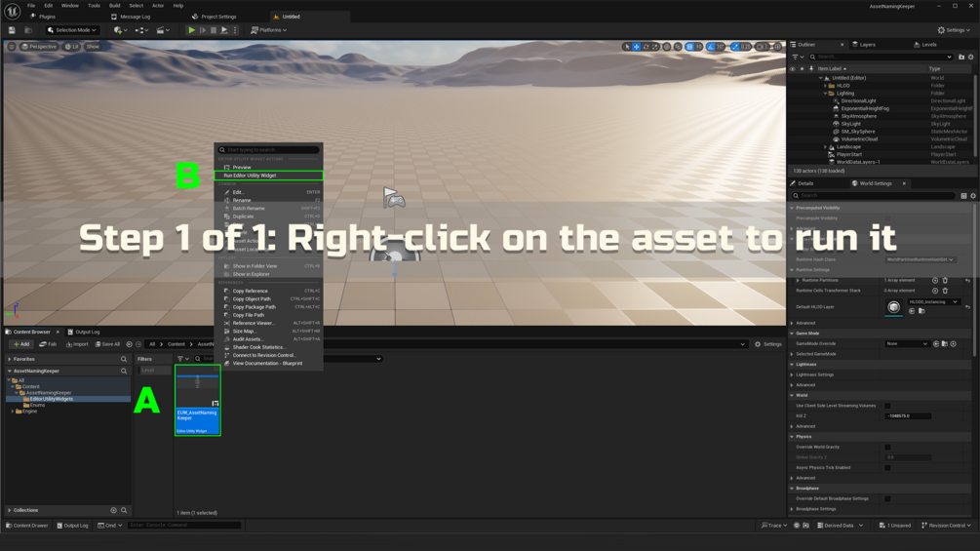Click the add content cube icon in toolbar
This screenshot has height=551, width=980.
(120, 30)
